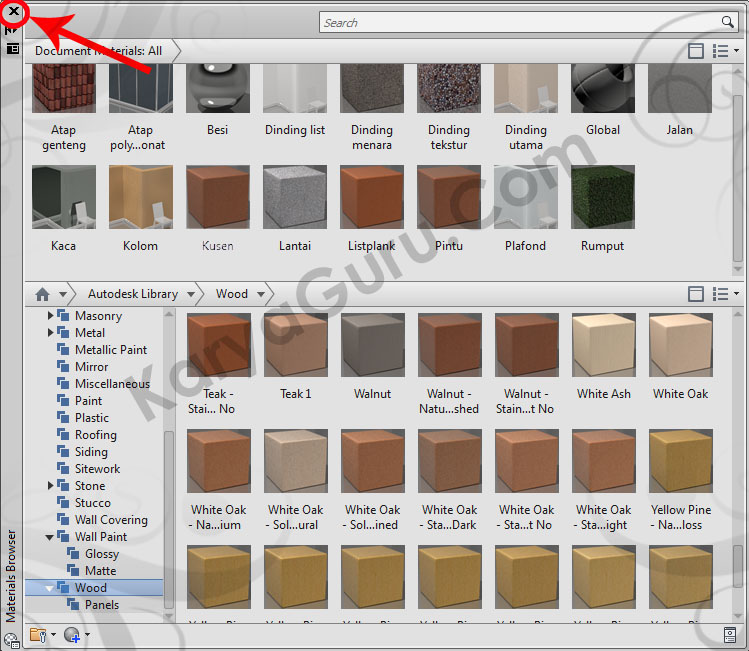Open the manage library folder icon

38,634
